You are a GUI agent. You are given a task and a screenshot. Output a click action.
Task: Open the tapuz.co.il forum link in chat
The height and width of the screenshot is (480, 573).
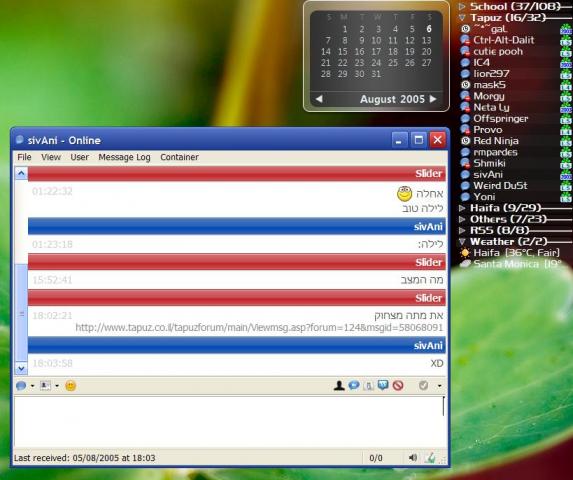tap(259, 327)
